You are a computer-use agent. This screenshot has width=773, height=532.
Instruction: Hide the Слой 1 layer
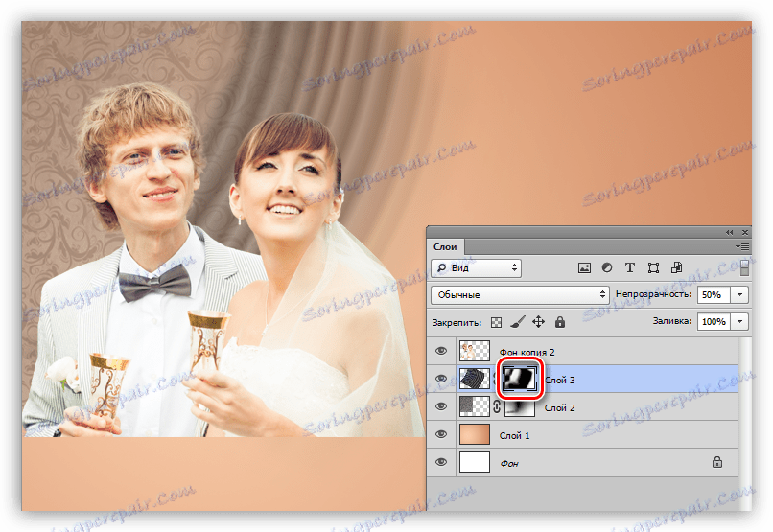441,434
